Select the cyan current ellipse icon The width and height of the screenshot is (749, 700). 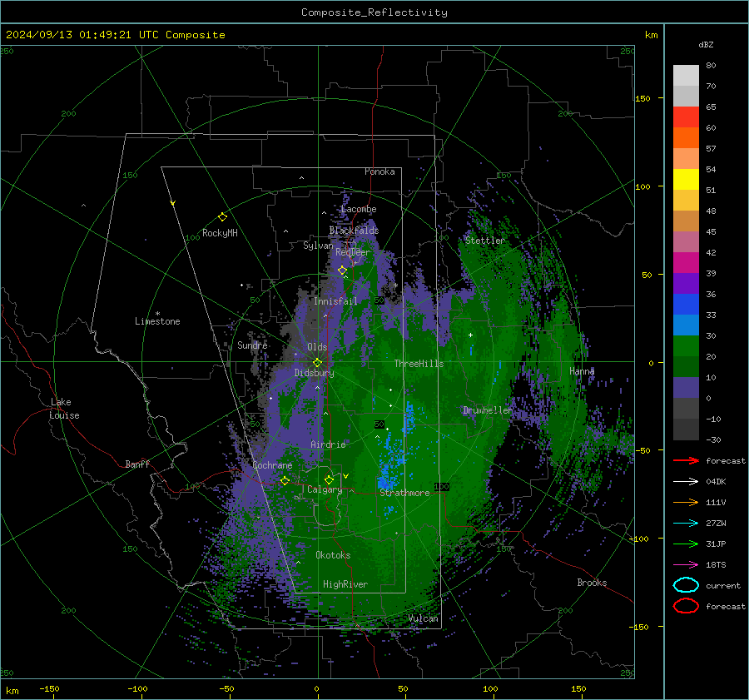686,585
